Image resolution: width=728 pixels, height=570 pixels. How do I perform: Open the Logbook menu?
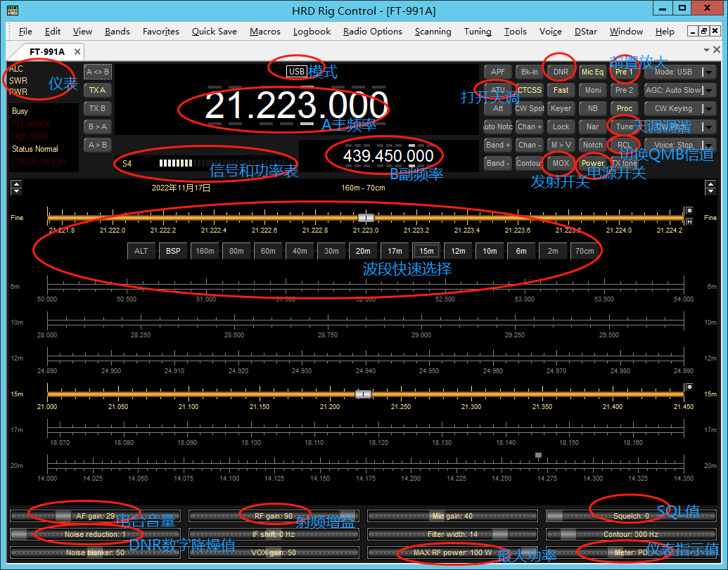click(x=312, y=31)
